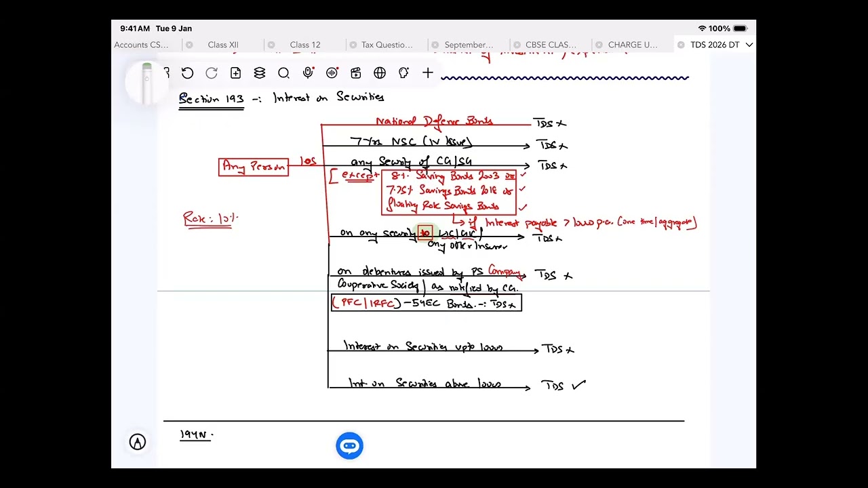Open the search magnifier tool
The image size is (868, 488).
(283, 73)
